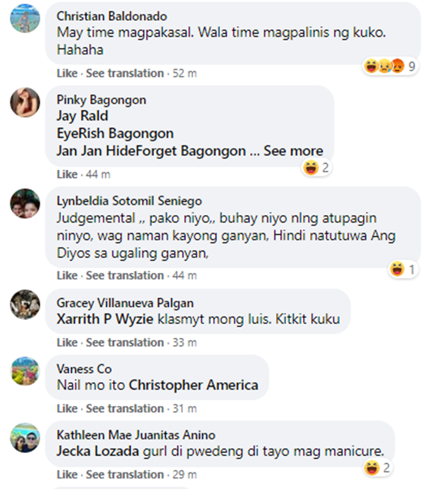Open Lynbeldia Sotomil Seniego's avatar
This screenshot has height=489, width=448.
pyautogui.click(x=25, y=204)
